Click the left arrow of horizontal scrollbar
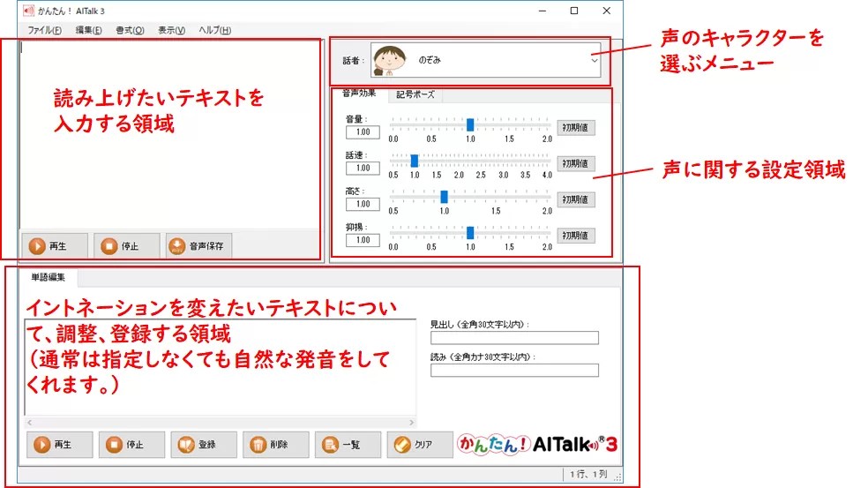The width and height of the screenshot is (868, 488). point(29,423)
